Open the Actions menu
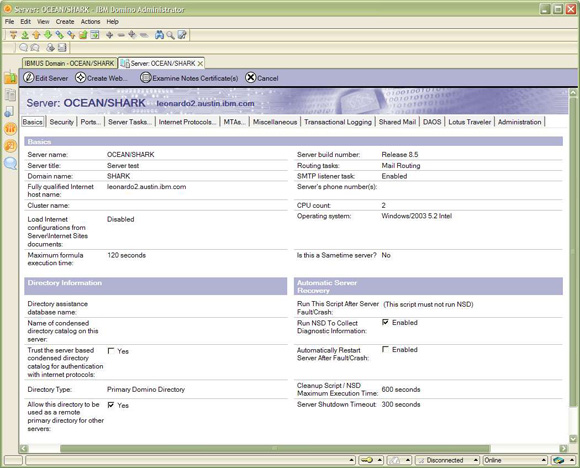Image resolution: width=580 pixels, height=468 pixels. coord(91,21)
